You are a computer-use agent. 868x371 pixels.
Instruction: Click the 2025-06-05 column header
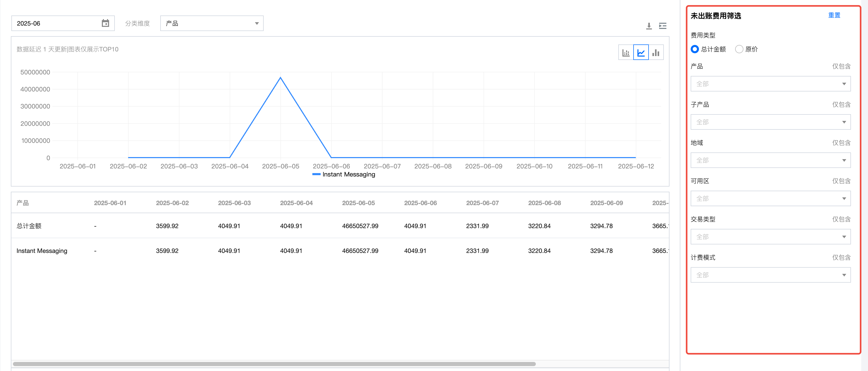358,203
